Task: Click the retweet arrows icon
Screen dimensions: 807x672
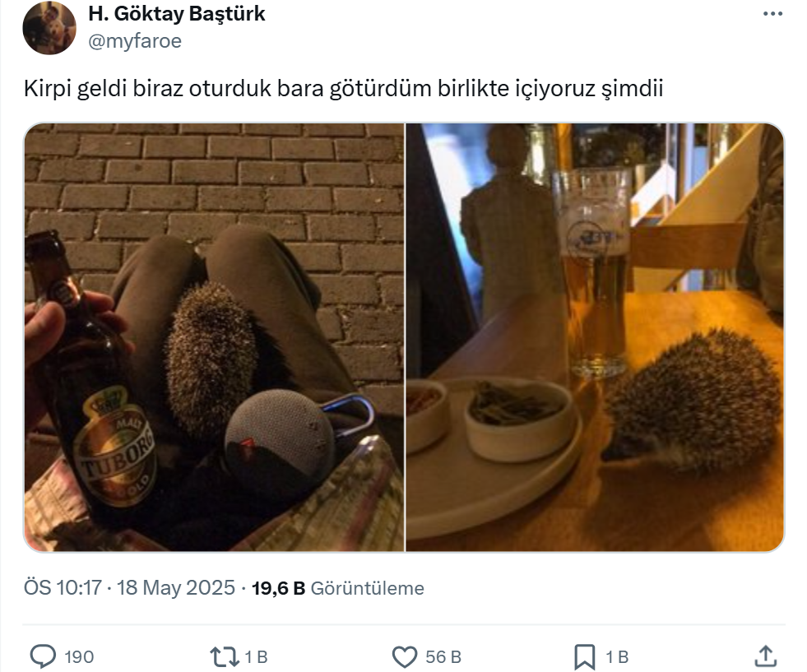Action: point(225,656)
